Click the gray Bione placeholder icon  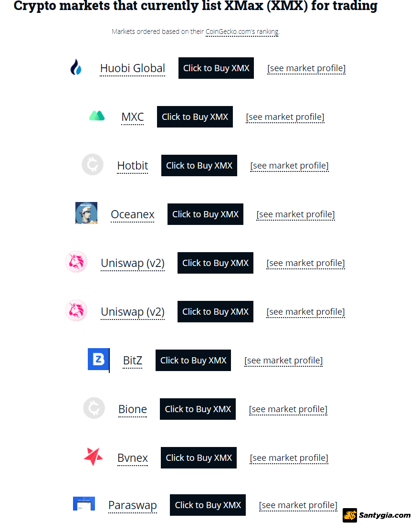click(x=94, y=408)
